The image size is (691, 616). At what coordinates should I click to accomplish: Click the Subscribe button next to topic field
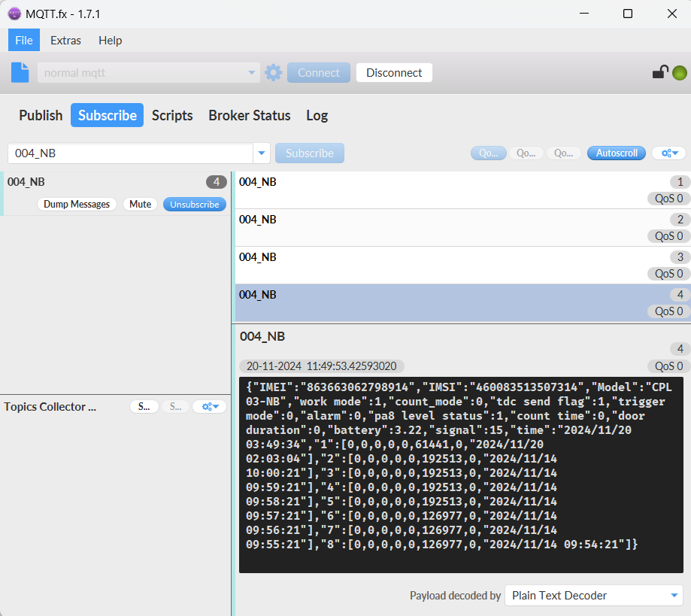point(309,153)
